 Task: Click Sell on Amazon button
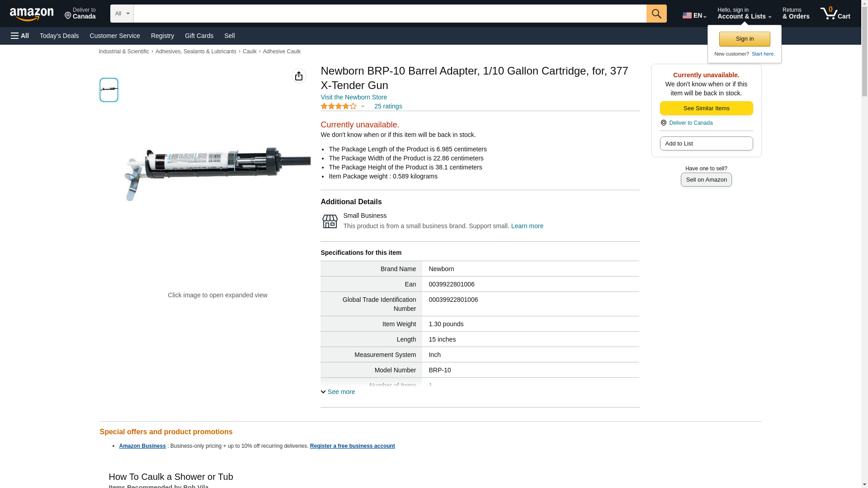click(x=706, y=180)
